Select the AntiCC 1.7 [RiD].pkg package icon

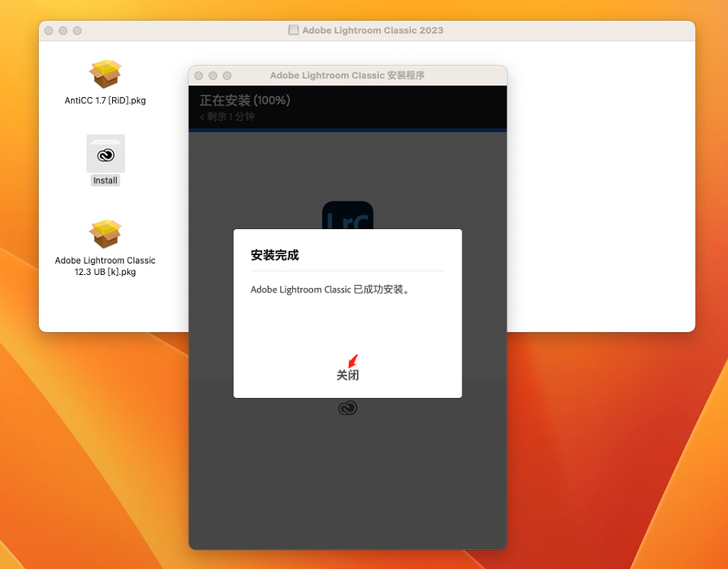point(105,73)
